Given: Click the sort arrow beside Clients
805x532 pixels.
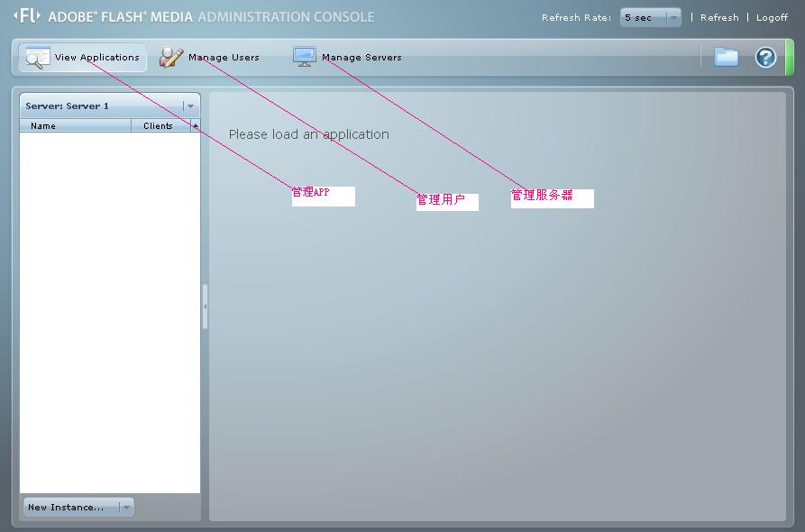Looking at the screenshot, I should 196,126.
